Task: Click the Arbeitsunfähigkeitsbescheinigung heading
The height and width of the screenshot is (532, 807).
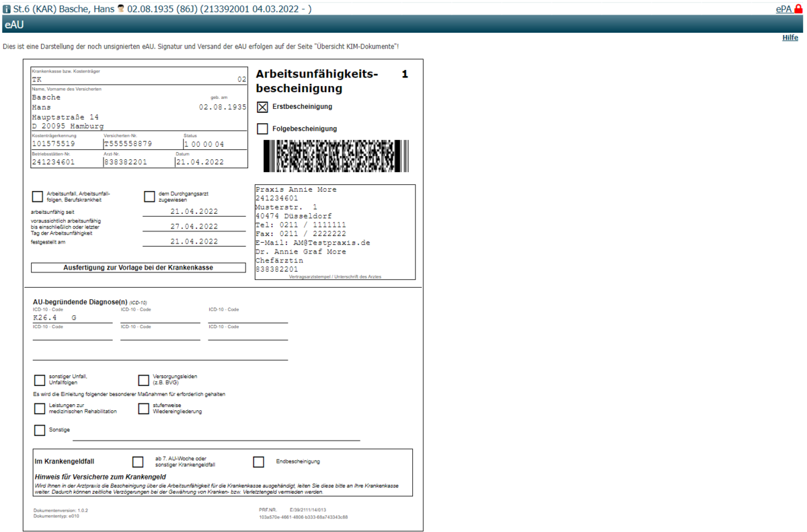Action: (317, 81)
